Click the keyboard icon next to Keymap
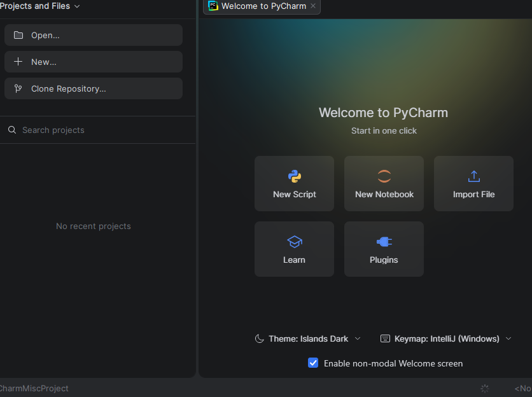Viewport: 532px width, 397px height. (385, 338)
